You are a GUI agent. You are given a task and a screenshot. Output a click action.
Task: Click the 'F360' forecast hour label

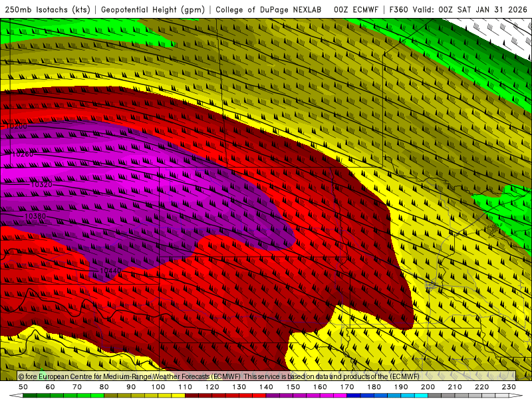pyautogui.click(x=398, y=9)
